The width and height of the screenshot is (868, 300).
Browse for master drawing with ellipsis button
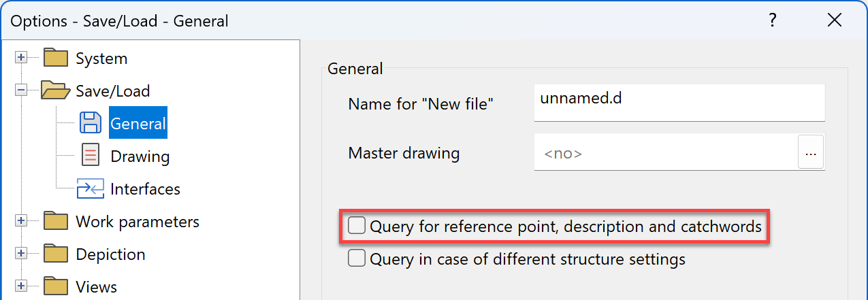(x=810, y=153)
